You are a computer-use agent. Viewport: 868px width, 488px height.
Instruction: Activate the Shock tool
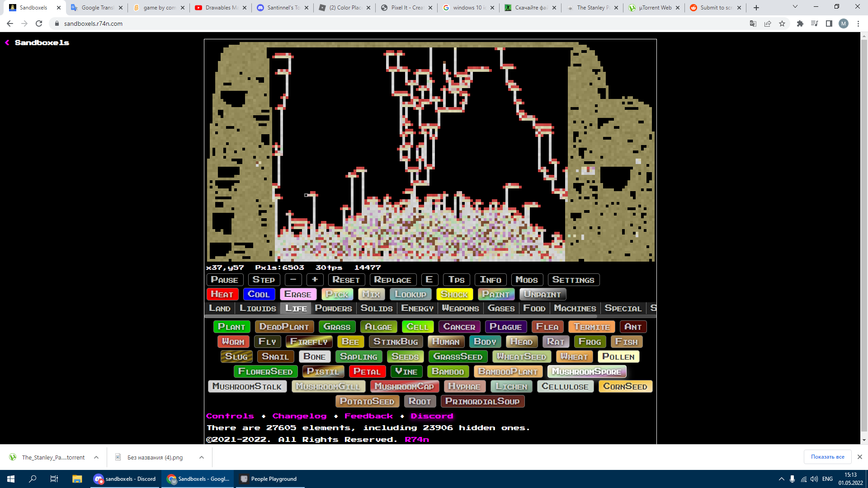454,294
